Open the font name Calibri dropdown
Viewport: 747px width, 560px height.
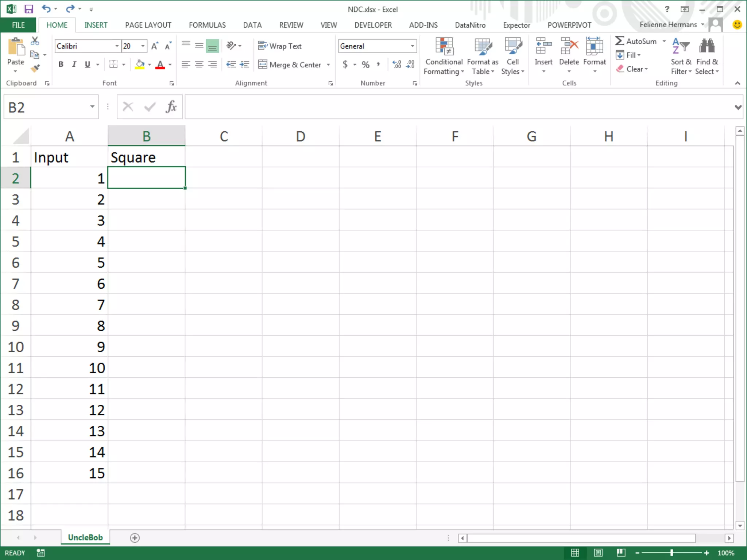117,46
